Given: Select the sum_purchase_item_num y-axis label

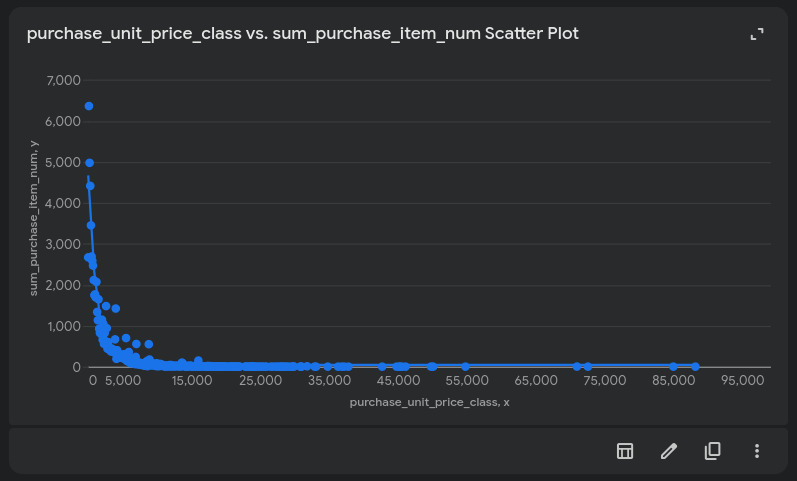Looking at the screenshot, I should pos(33,217).
